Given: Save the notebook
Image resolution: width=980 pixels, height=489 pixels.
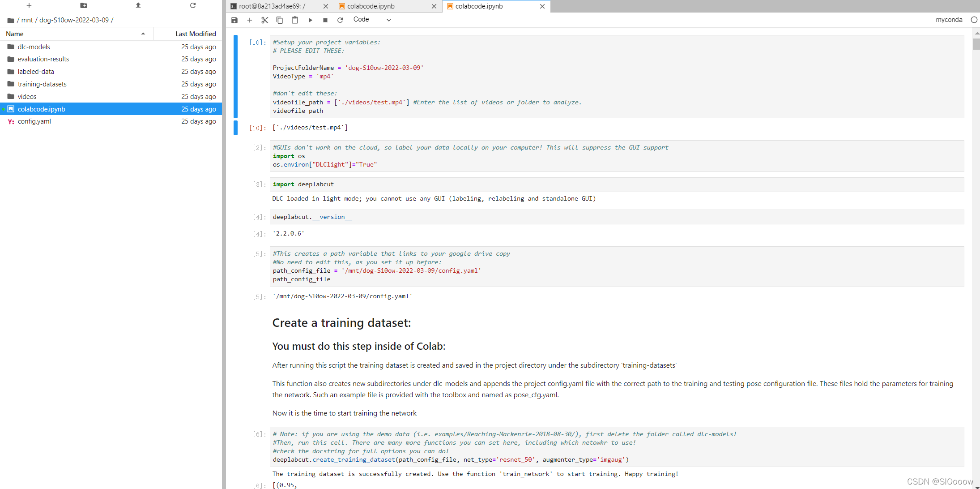Looking at the screenshot, I should (234, 20).
